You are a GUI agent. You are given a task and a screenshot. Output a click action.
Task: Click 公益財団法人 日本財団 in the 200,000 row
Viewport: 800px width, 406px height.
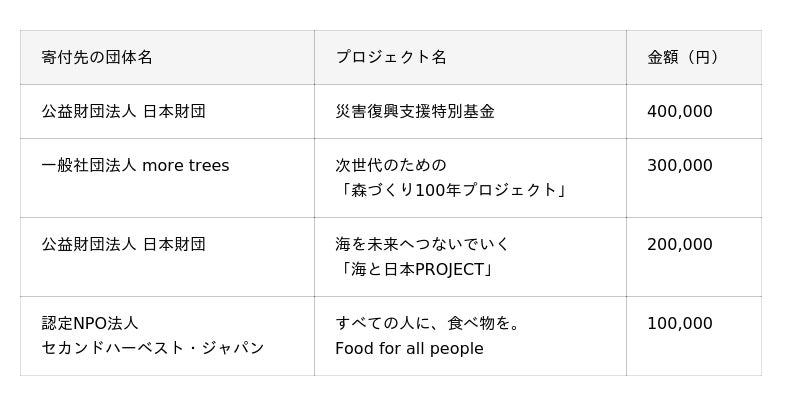(x=123, y=244)
